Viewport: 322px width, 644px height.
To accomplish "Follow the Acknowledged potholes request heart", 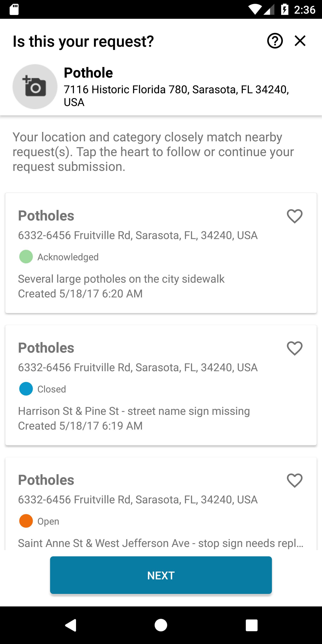I will tap(294, 216).
